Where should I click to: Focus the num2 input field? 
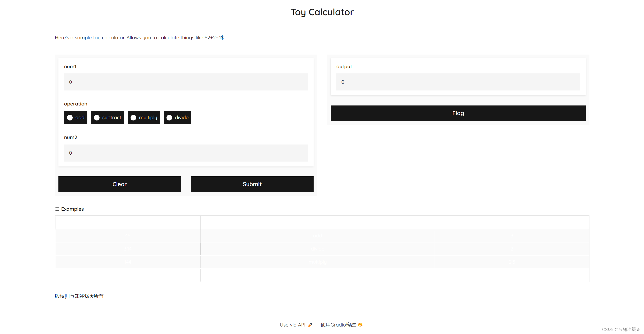[x=186, y=153]
